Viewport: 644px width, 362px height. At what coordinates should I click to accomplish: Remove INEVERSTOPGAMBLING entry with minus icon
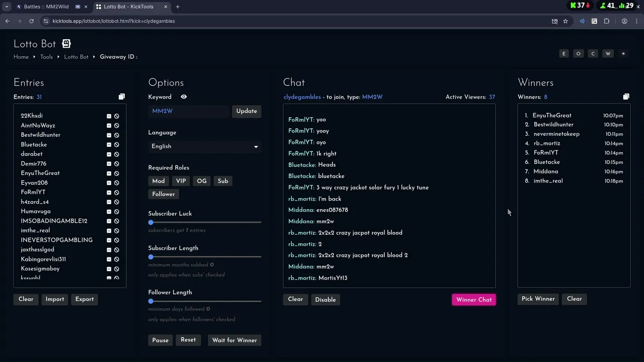pos(109,240)
